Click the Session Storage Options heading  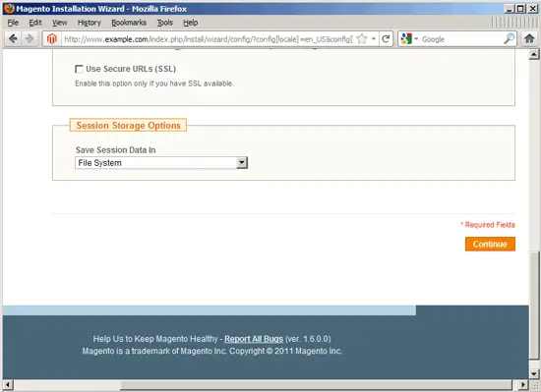point(128,126)
